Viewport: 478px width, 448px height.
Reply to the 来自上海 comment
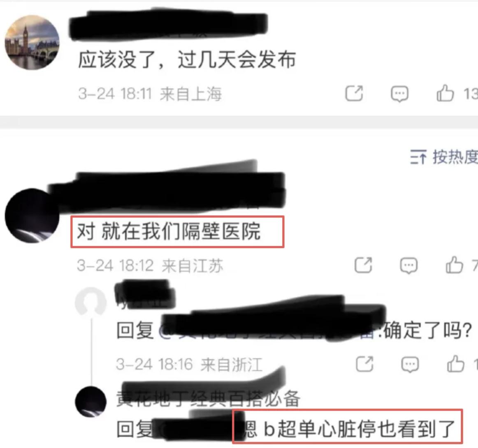click(399, 94)
